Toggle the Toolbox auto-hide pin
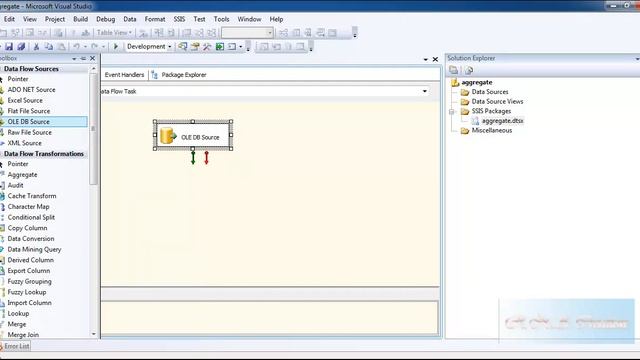 (x=83, y=59)
